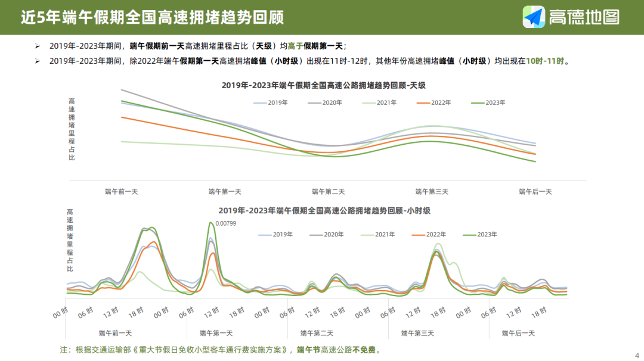
Task: Click the Amap paper-plane logo icon
Action: (534, 17)
